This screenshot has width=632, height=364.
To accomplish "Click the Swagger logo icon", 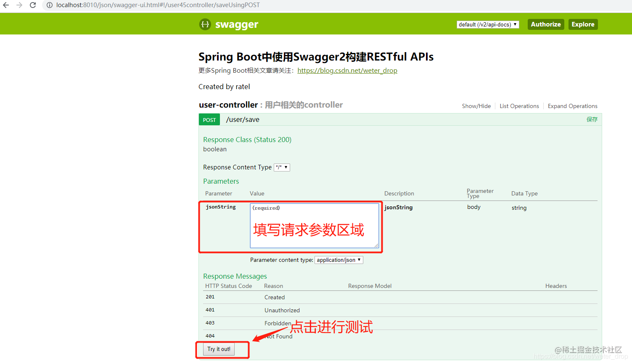I will tap(205, 24).
